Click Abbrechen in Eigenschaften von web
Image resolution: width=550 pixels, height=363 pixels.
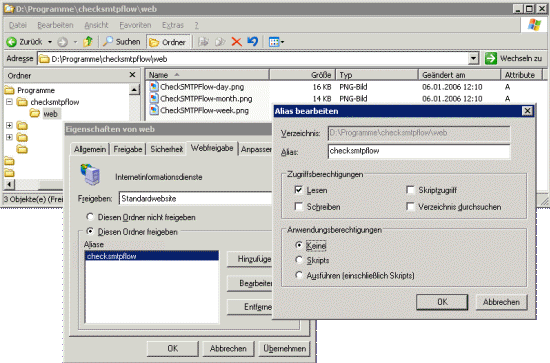coord(228,348)
